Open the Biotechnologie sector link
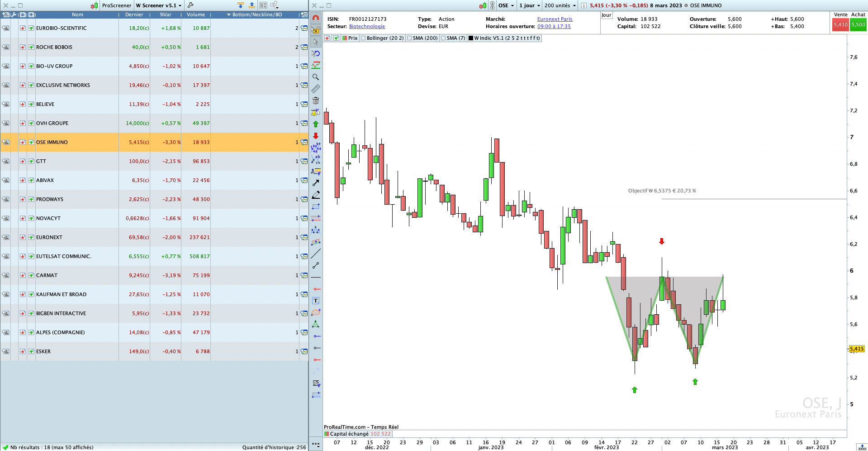Image resolution: width=868 pixels, height=451 pixels. 367,26
